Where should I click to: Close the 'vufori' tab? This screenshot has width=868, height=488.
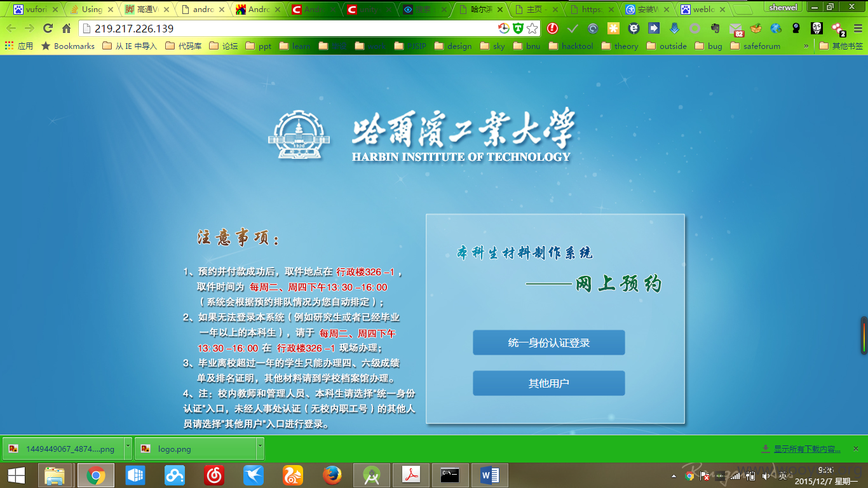click(x=55, y=10)
